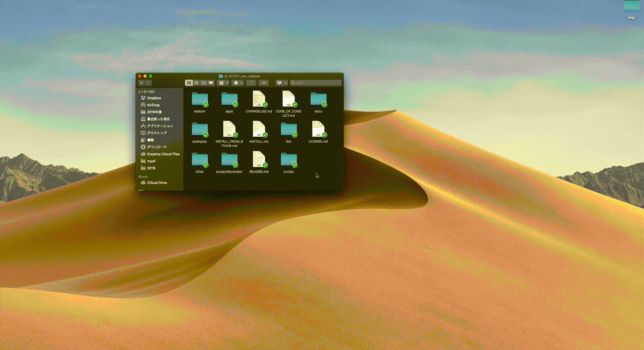Click the back navigation button
The image size is (644, 350).
coord(141,82)
